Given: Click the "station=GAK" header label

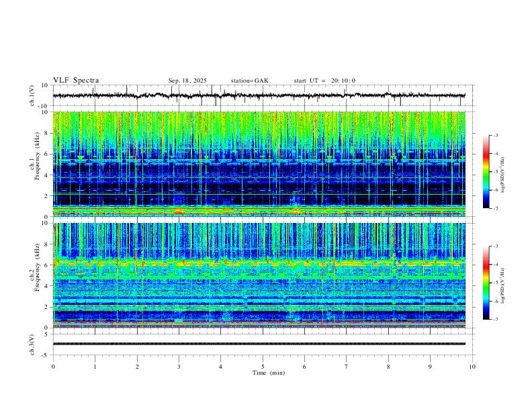Looking at the screenshot, I should coord(249,81).
